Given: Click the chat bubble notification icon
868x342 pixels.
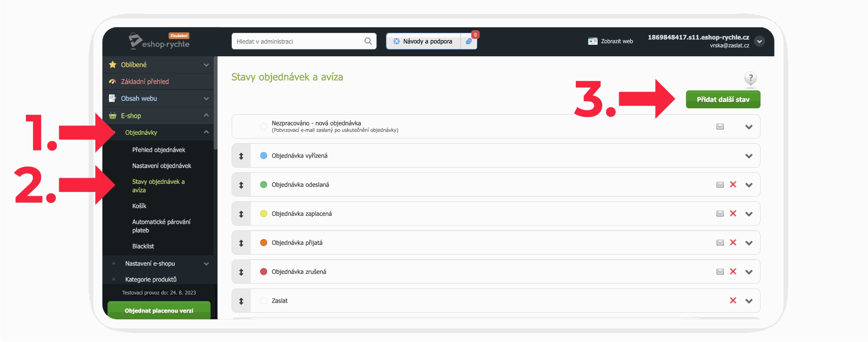Looking at the screenshot, I should tap(469, 41).
